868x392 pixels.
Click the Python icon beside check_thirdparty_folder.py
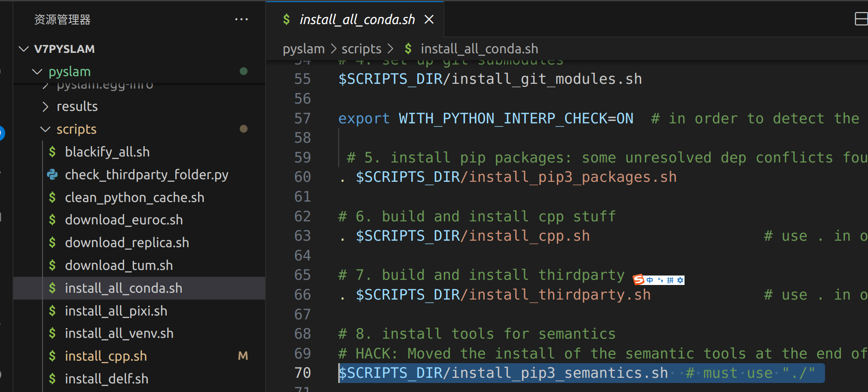(52, 175)
